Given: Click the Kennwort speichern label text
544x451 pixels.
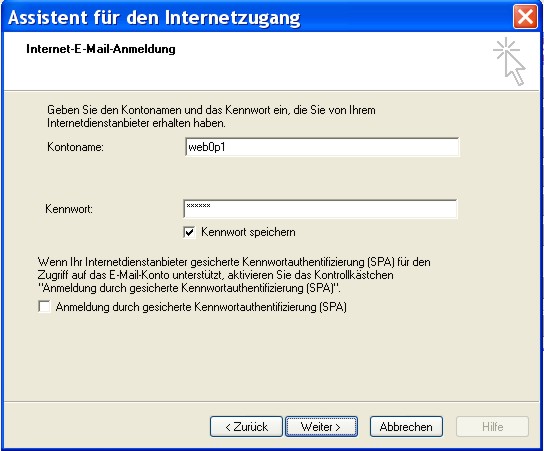Looking at the screenshot, I should click(x=248, y=232).
